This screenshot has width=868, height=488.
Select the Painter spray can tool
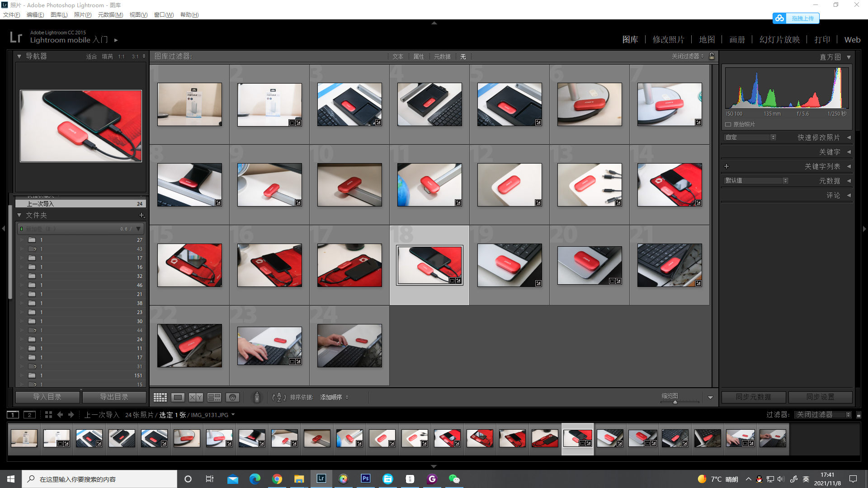257,397
